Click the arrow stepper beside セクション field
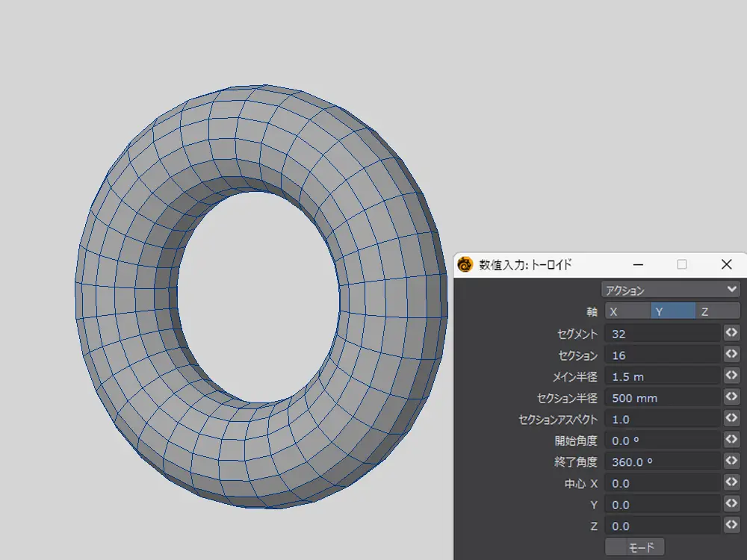Image resolution: width=747 pixels, height=560 pixels. point(731,355)
